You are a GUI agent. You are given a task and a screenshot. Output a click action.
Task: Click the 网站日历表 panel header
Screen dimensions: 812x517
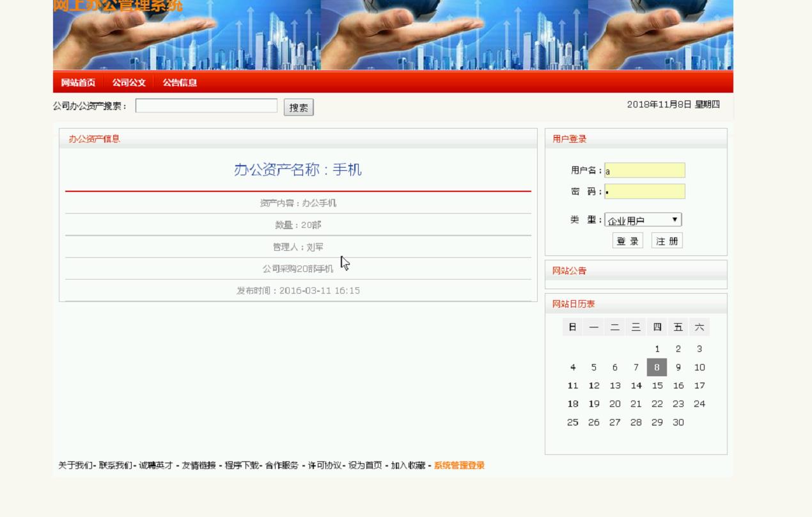pyautogui.click(x=636, y=304)
